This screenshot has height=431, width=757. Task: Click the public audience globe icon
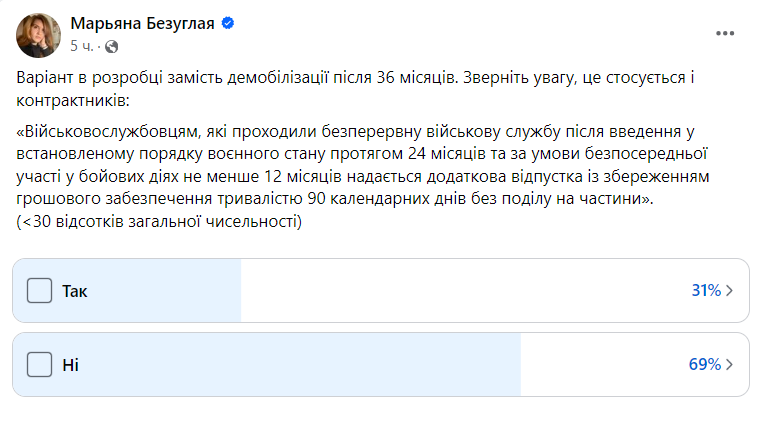point(111,46)
